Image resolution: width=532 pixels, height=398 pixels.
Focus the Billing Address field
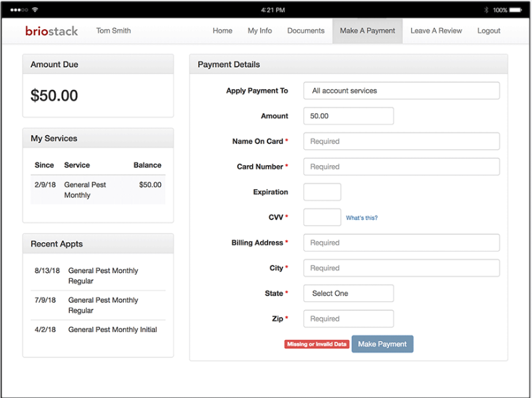[401, 243]
